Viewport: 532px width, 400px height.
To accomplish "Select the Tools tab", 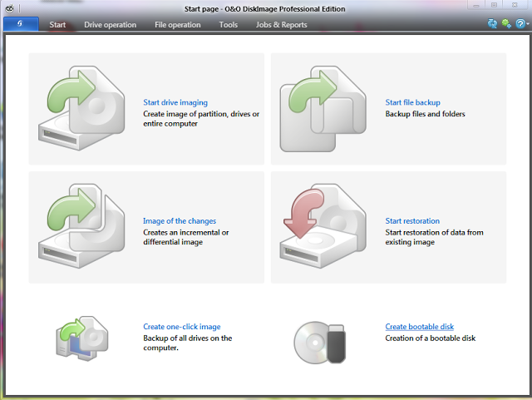I will click(x=229, y=25).
